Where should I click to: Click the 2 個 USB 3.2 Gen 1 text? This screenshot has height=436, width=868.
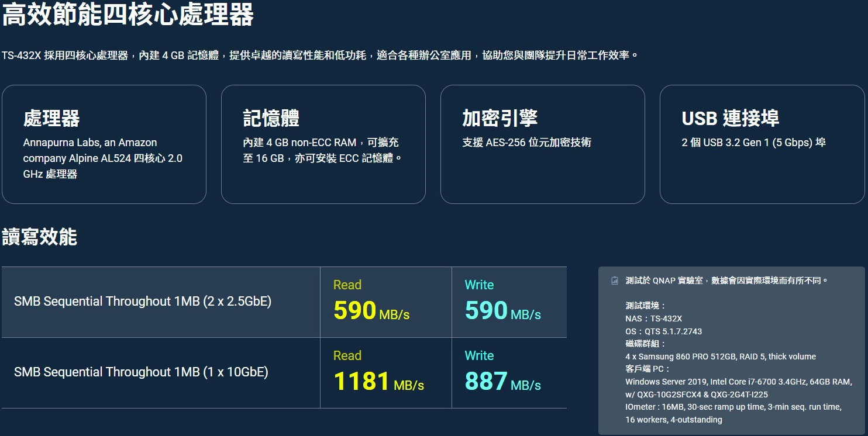[753, 143]
